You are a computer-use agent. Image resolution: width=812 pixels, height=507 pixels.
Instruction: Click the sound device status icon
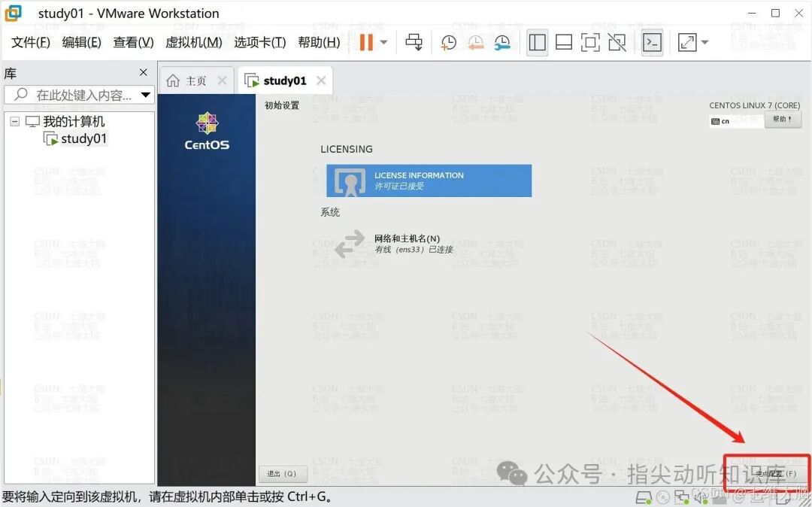coord(701,497)
